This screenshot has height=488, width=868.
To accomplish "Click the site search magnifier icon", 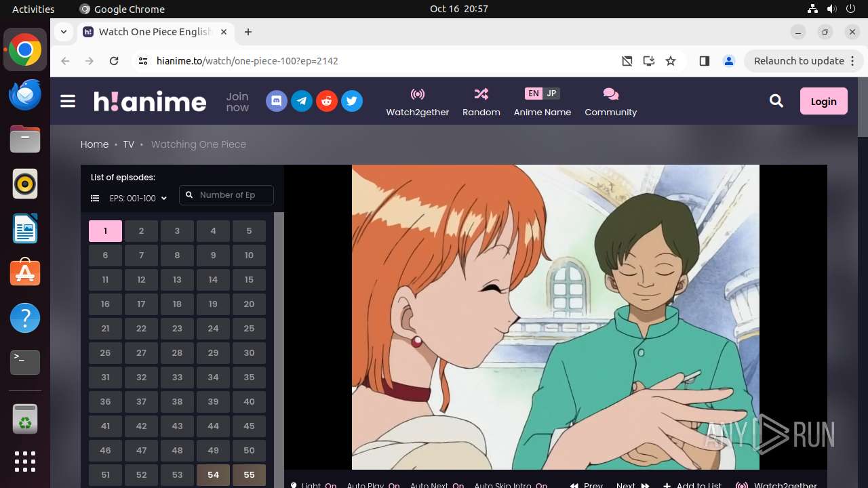I will (776, 101).
